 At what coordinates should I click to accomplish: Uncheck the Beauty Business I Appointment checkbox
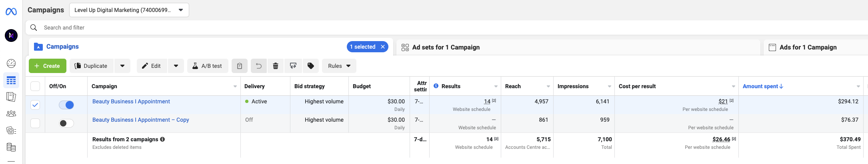coord(35,105)
